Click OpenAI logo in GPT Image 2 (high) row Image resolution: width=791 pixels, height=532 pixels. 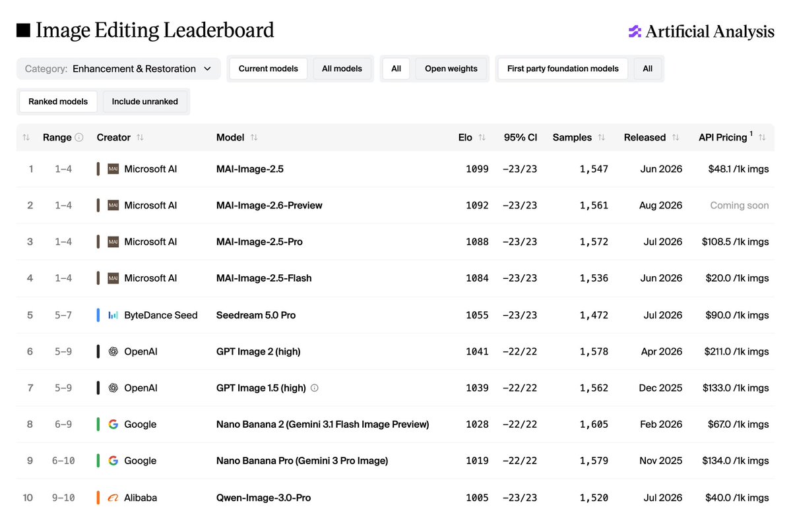pyautogui.click(x=113, y=351)
